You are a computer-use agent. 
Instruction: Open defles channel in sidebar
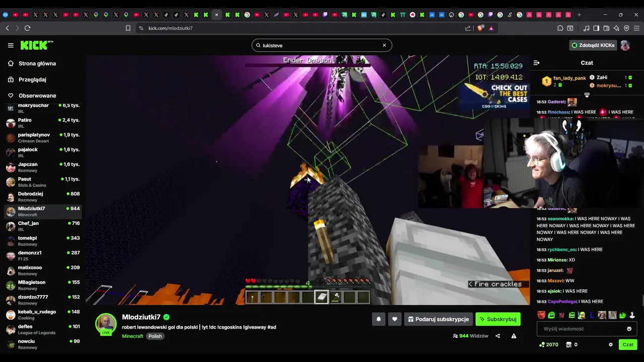(43, 329)
